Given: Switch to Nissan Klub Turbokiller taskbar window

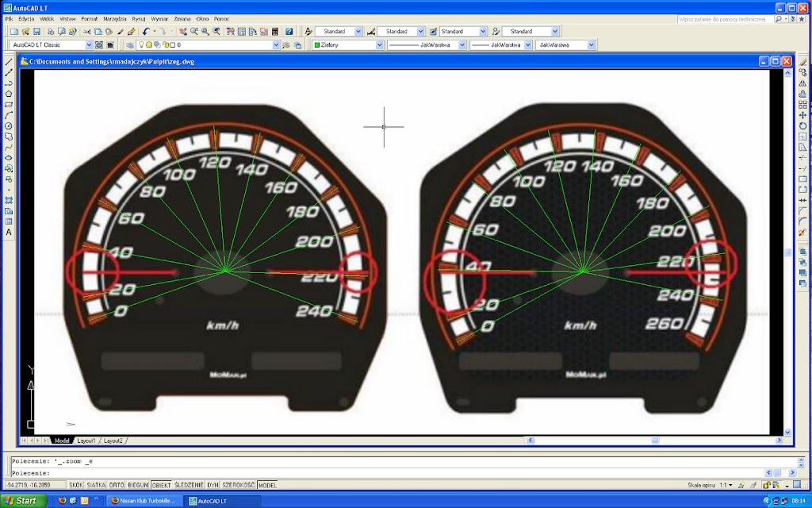Looking at the screenshot, I should point(143,501).
